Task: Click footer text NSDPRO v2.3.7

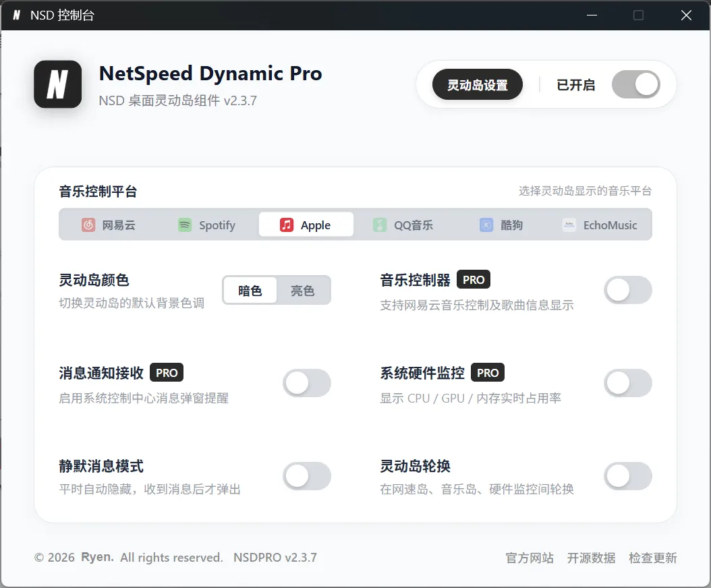Action: click(275, 558)
